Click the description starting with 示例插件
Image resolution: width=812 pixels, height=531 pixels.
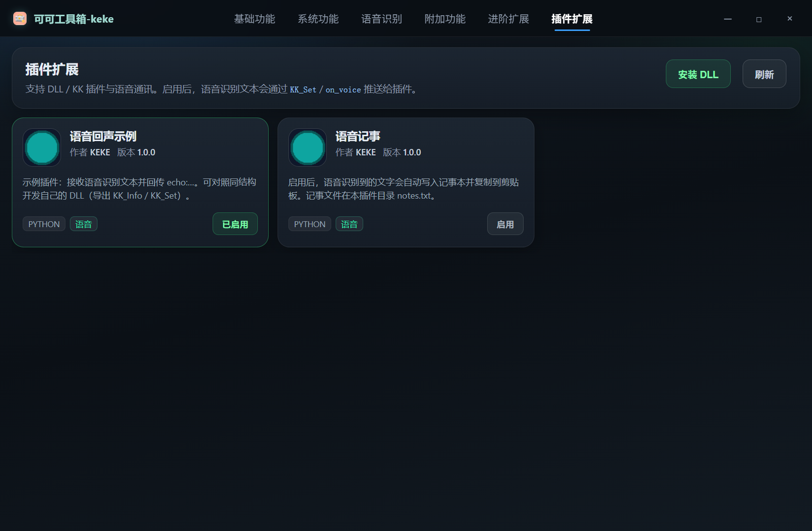140,189
